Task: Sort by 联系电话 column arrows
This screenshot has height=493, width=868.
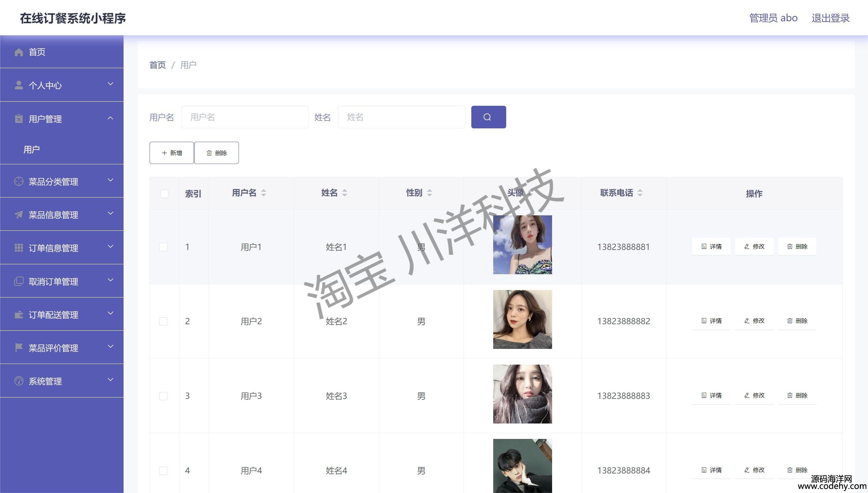Action: coord(640,193)
